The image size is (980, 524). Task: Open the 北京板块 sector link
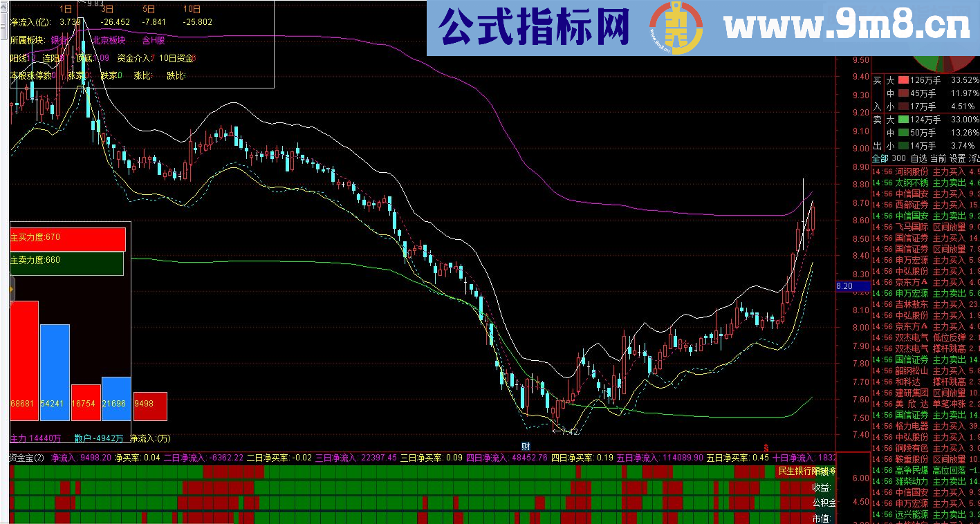[x=108, y=39]
